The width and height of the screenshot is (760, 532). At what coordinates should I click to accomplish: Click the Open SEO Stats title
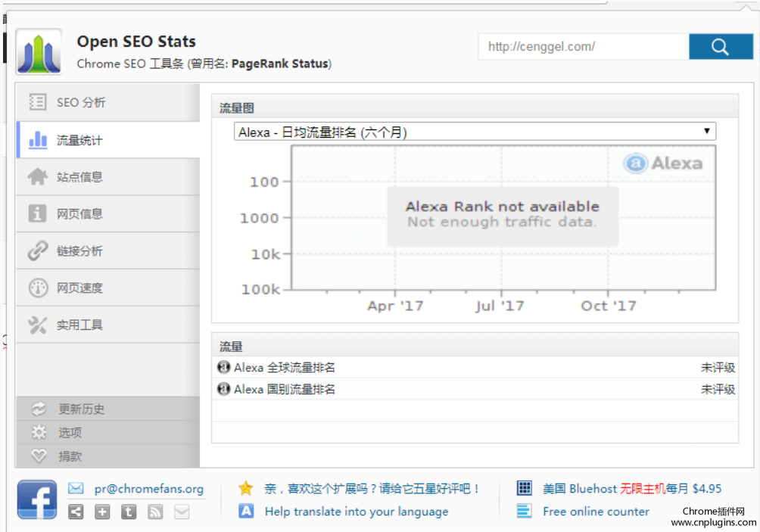pyautogui.click(x=136, y=41)
